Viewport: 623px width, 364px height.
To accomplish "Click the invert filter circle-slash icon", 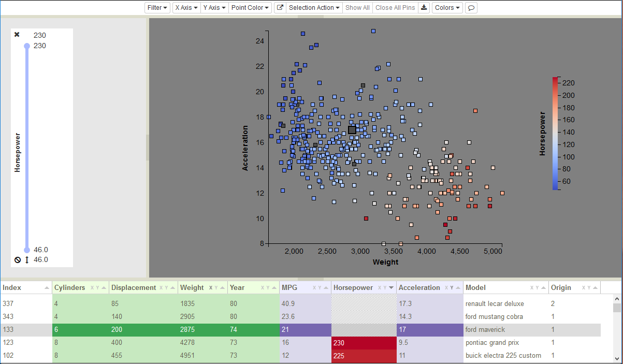I will tap(18, 260).
